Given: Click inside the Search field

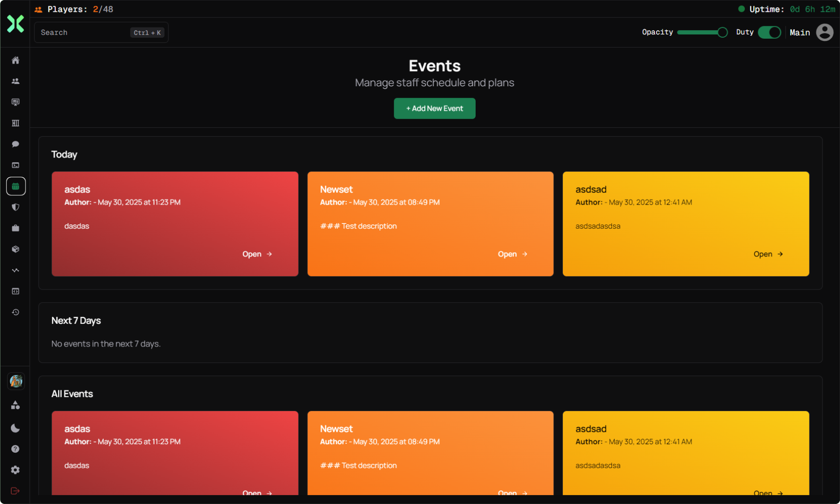Looking at the screenshot, I should 80,32.
